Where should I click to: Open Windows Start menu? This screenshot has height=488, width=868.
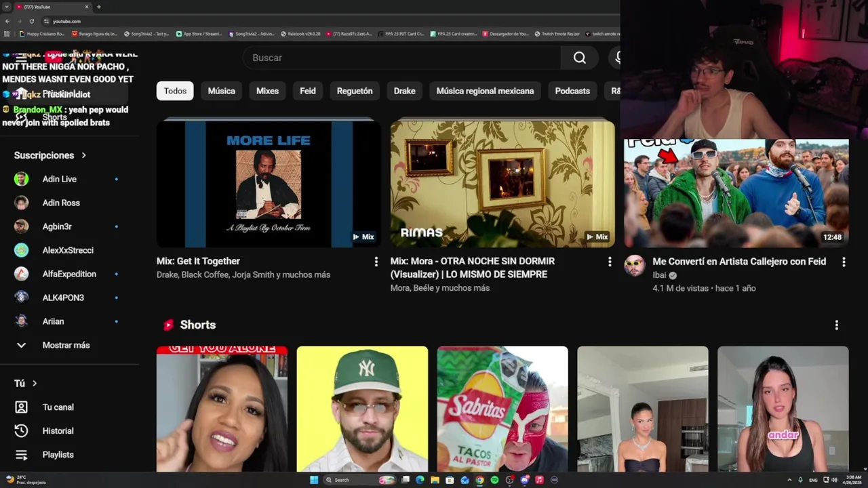314,480
